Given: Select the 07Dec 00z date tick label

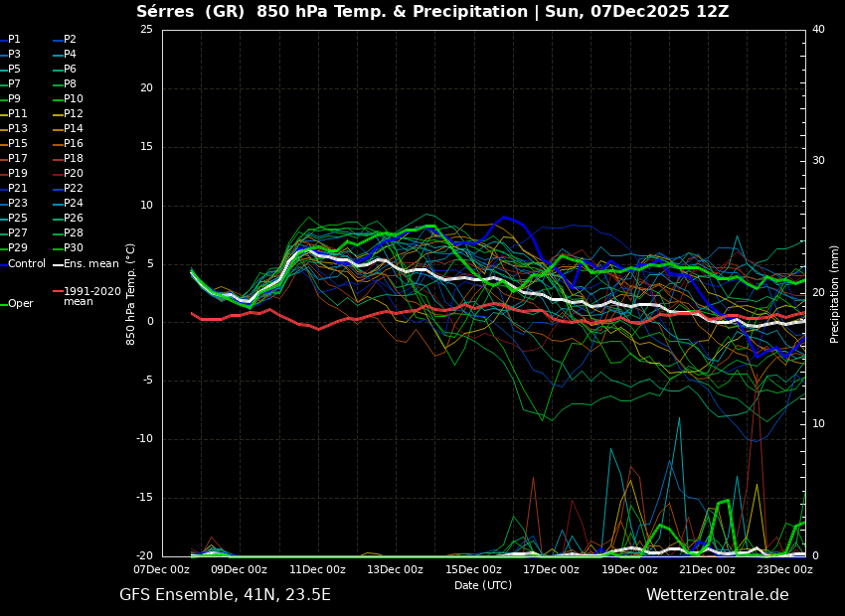Looking at the screenshot, I should coord(162,570).
